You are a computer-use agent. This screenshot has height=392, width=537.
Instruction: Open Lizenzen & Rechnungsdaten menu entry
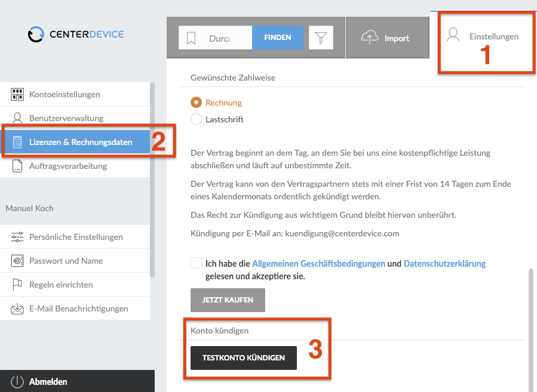[x=75, y=142]
